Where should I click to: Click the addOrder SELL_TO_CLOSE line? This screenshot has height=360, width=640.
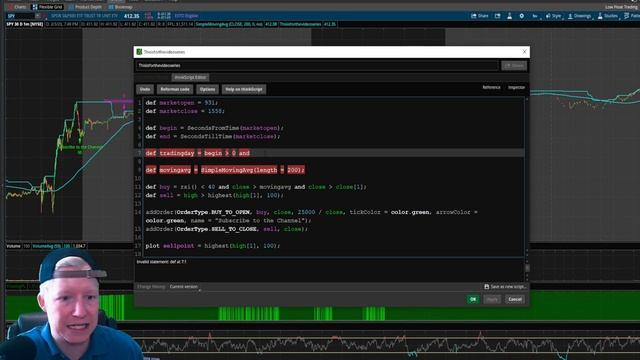(226, 229)
